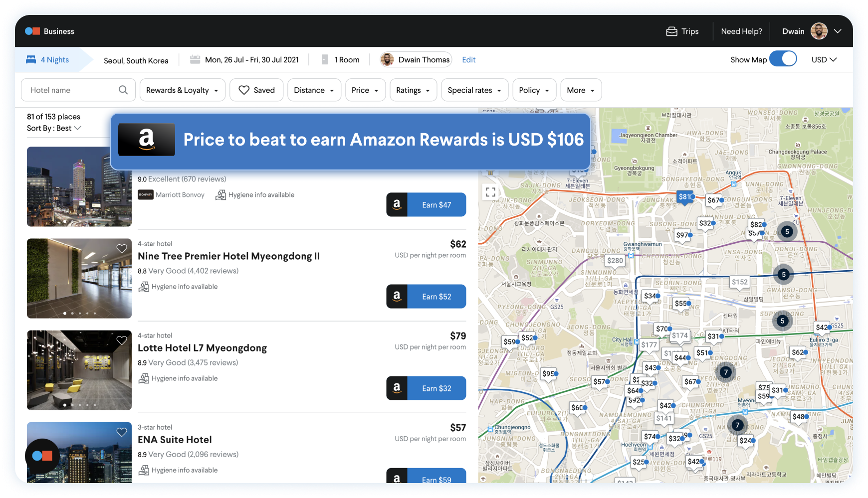The width and height of the screenshot is (868, 498).
Task: Save ENA Suite Hotel with heart icon
Action: coord(122,432)
